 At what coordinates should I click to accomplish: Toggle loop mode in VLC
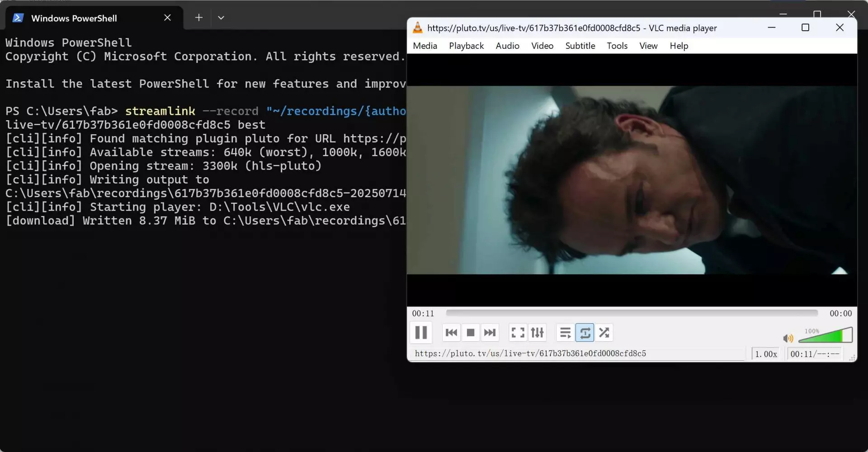pos(585,333)
